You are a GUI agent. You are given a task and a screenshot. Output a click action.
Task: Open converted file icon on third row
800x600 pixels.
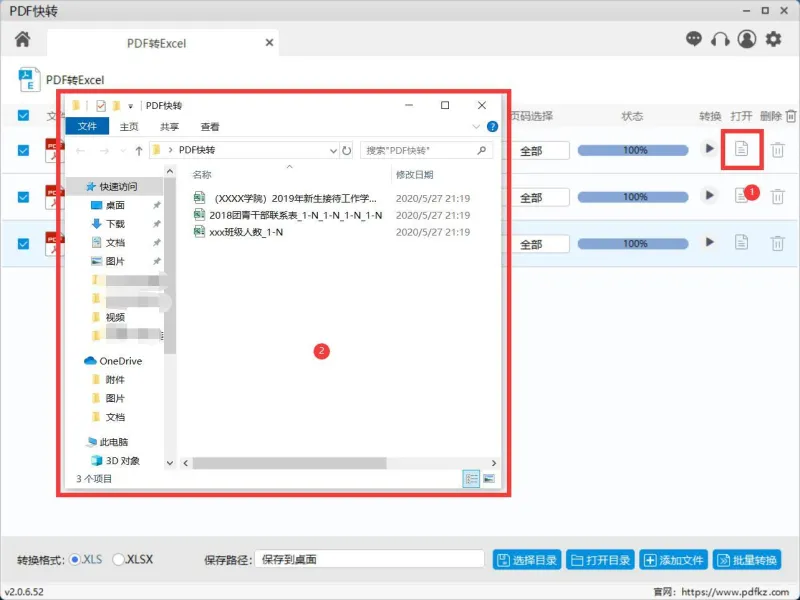pos(741,242)
